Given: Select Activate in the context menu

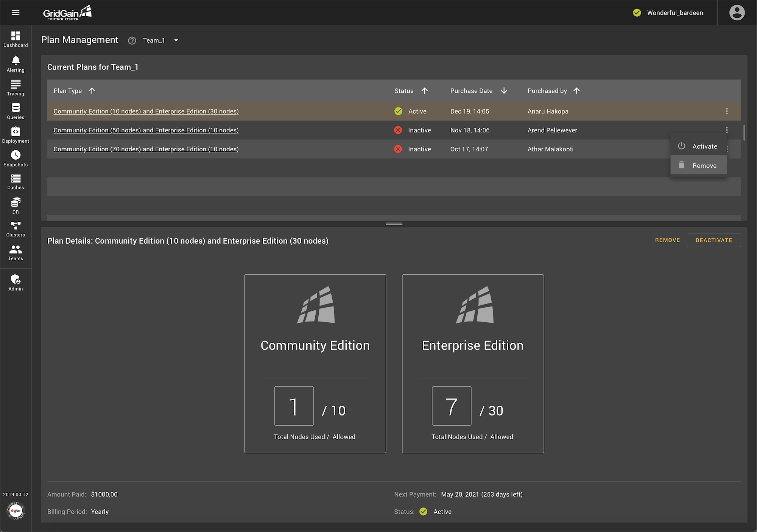Looking at the screenshot, I should click(x=698, y=146).
